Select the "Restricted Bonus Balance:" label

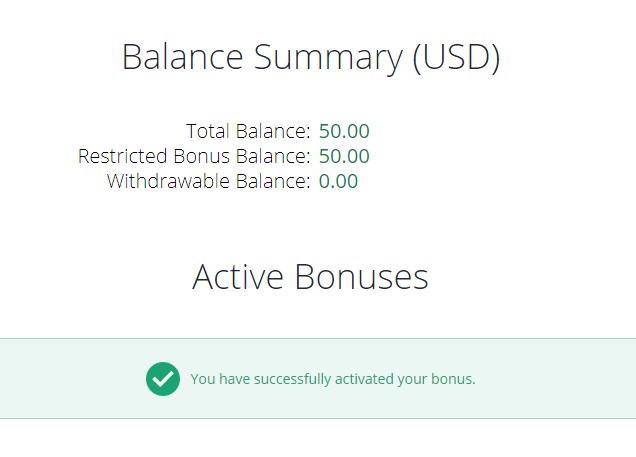194,156
